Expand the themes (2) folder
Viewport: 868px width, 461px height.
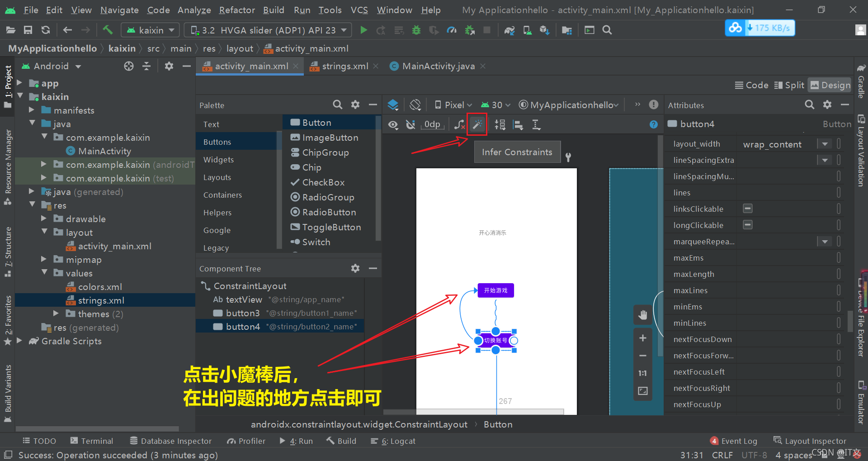56,314
